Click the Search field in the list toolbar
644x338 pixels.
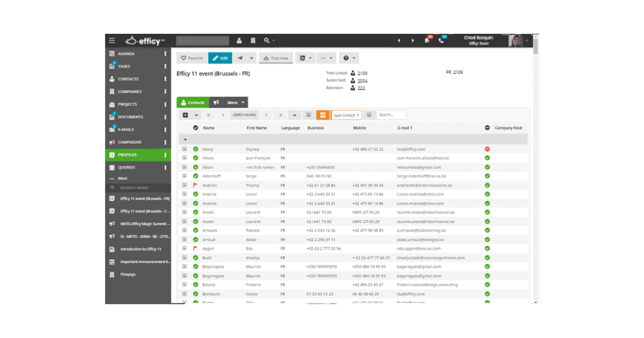391,115
